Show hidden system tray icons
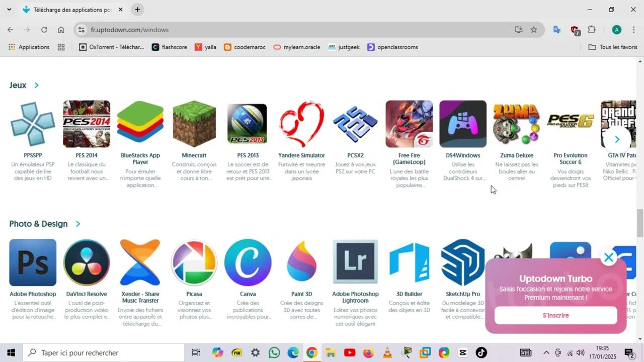The image size is (644, 362). tap(546, 352)
